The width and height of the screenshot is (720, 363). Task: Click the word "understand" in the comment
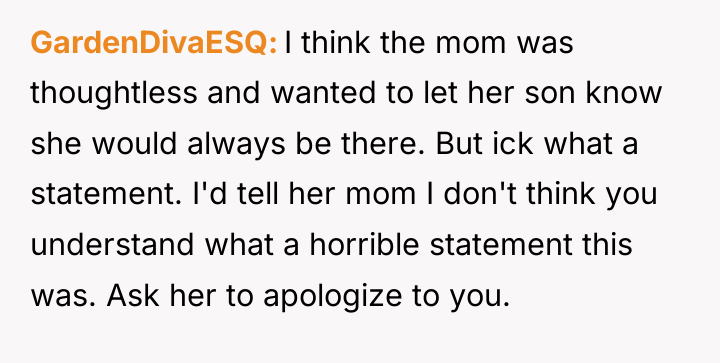[112, 245]
